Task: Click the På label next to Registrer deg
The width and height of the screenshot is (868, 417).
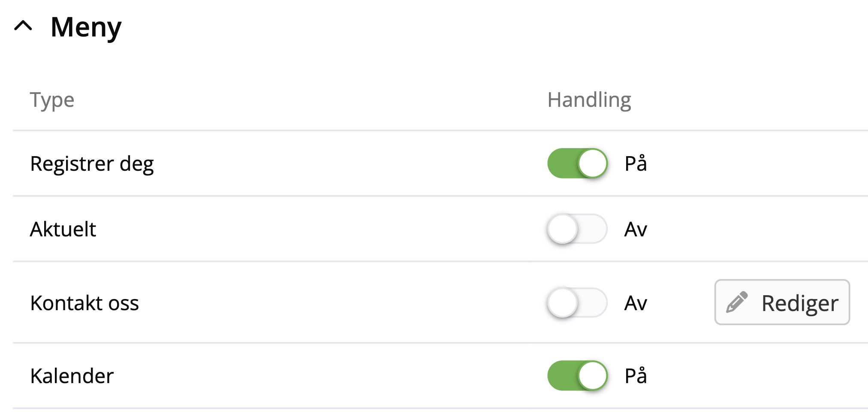Action: click(x=636, y=163)
